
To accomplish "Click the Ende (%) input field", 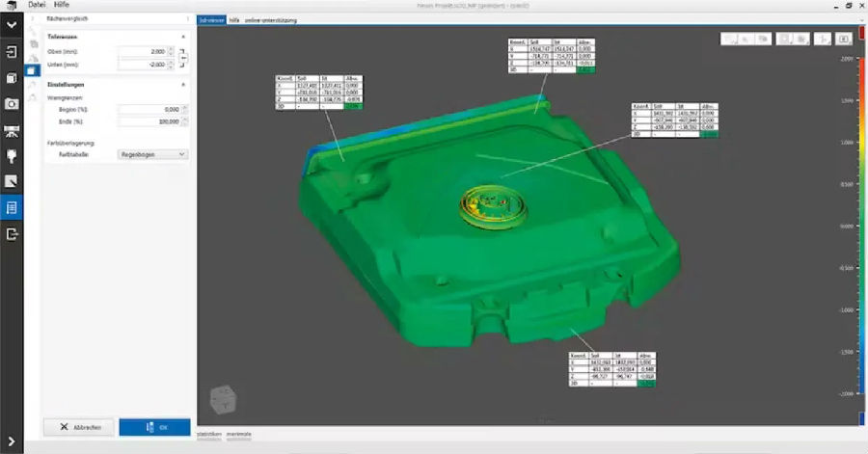I will pyautogui.click(x=149, y=121).
